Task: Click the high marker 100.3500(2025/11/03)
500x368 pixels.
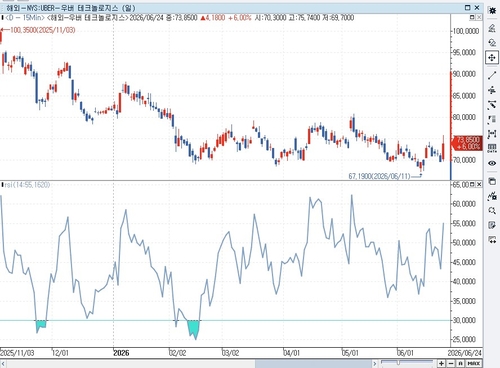Action: (x=42, y=30)
